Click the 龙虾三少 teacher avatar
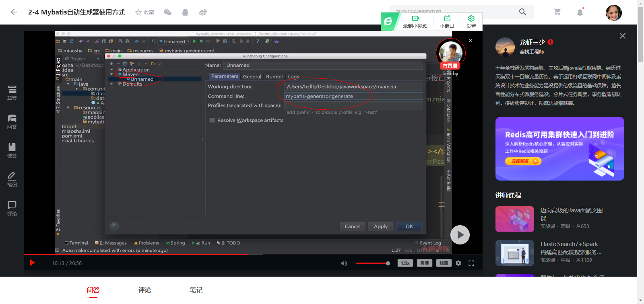644x304 pixels. click(x=505, y=47)
